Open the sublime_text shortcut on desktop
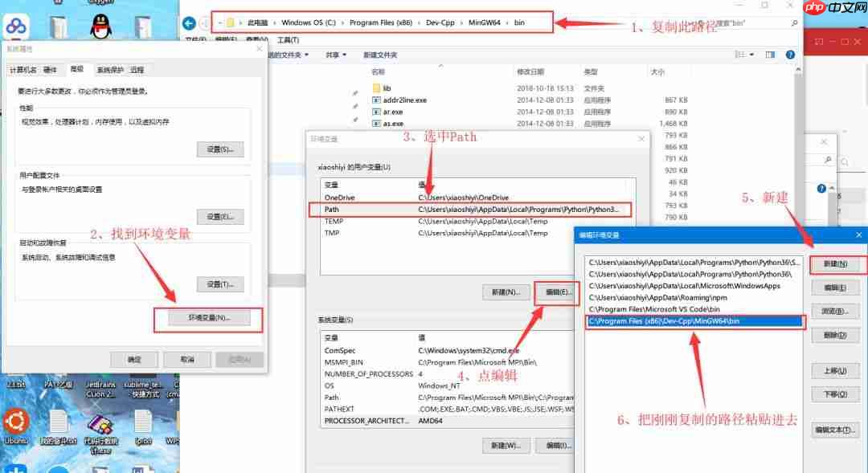Screen dimensions: 868x473 click(142, 389)
